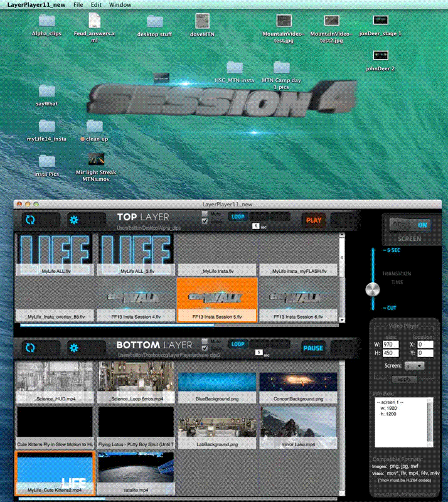Select the MountainVideo-test.jpg desktop icon
448x502 pixels.
pos(284,21)
